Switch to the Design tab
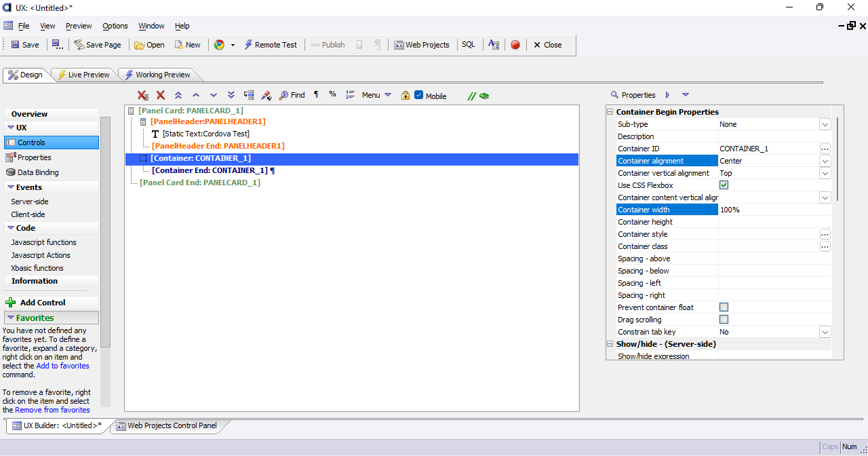This screenshot has width=868, height=456. pyautogui.click(x=25, y=75)
